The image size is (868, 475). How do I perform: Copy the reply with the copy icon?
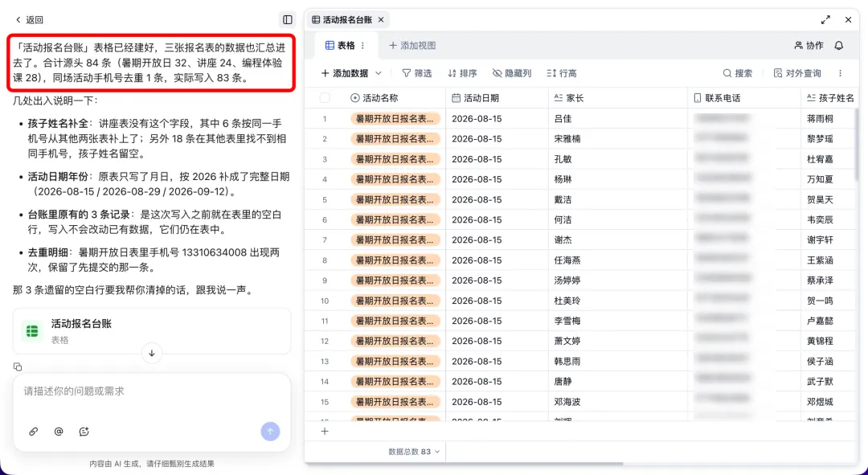pos(18,366)
